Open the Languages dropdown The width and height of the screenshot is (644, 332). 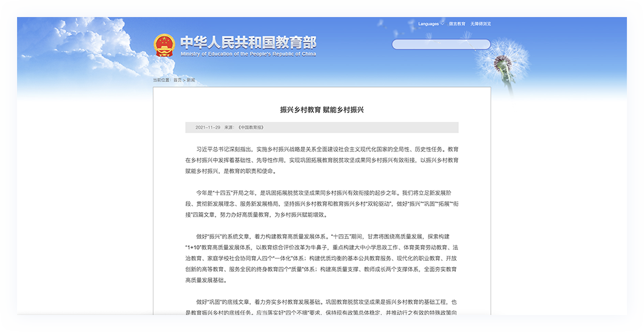click(431, 24)
